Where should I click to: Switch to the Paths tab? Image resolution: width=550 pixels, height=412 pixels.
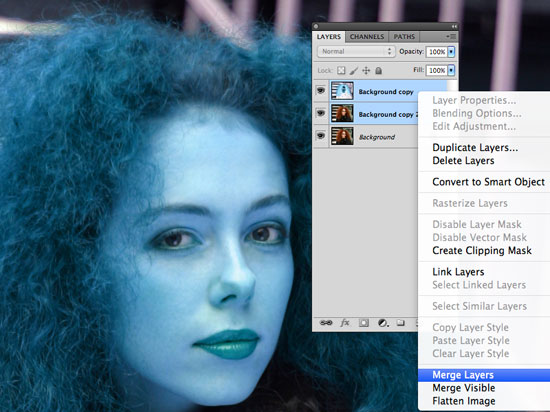404,37
